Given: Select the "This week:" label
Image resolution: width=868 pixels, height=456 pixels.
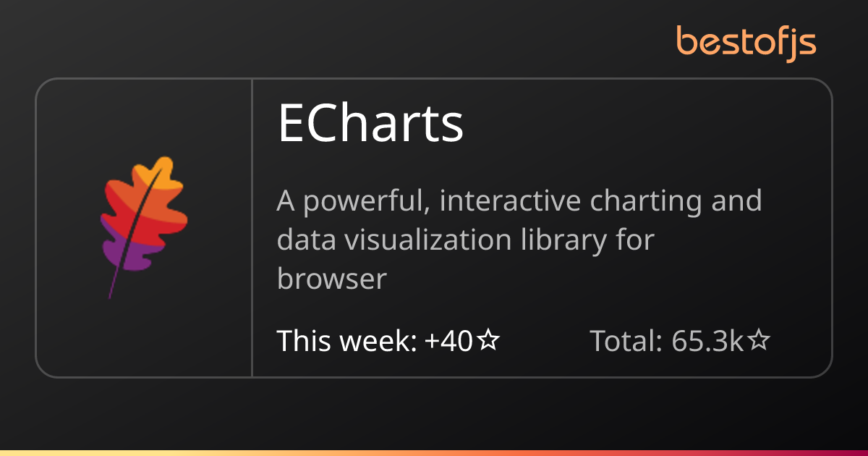Looking at the screenshot, I should (x=346, y=339).
